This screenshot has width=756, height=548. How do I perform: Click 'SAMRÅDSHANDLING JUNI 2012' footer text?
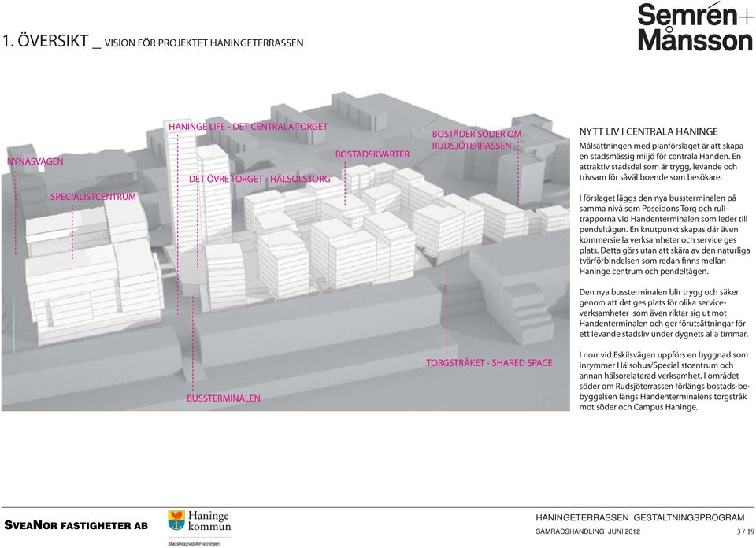pos(587,531)
